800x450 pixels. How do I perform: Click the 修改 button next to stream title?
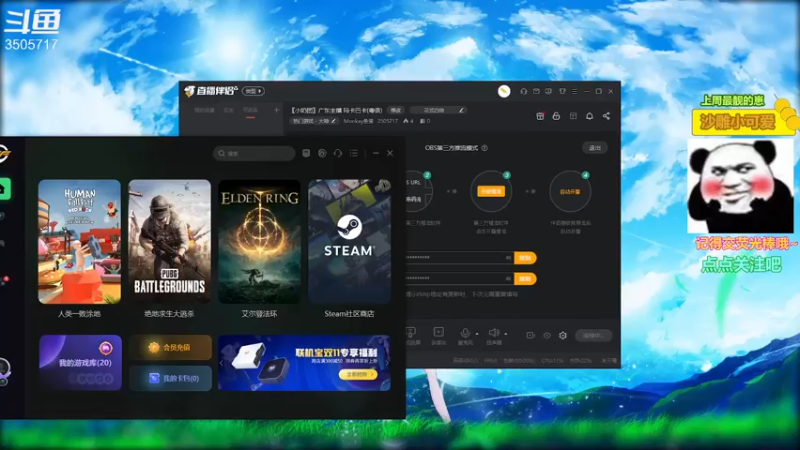pos(396,110)
